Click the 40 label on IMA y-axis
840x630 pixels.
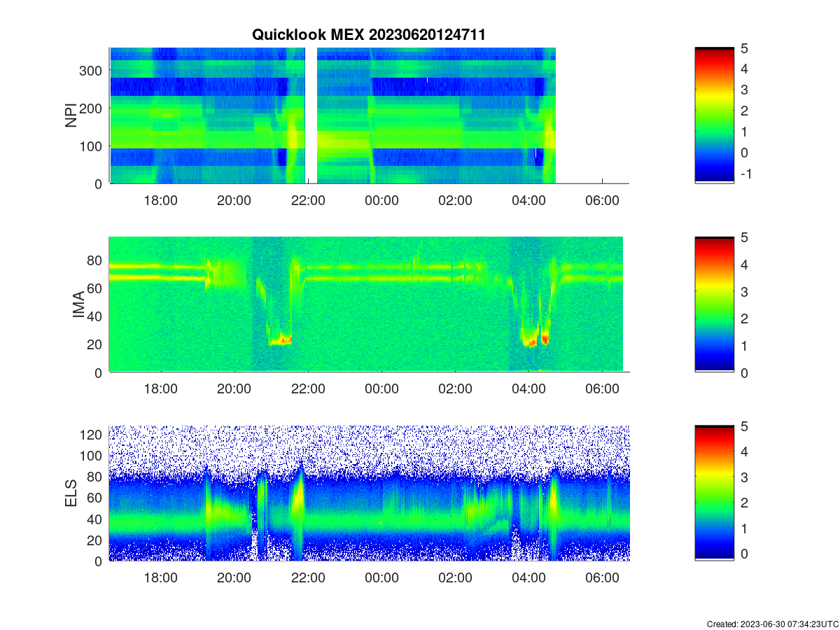96,316
